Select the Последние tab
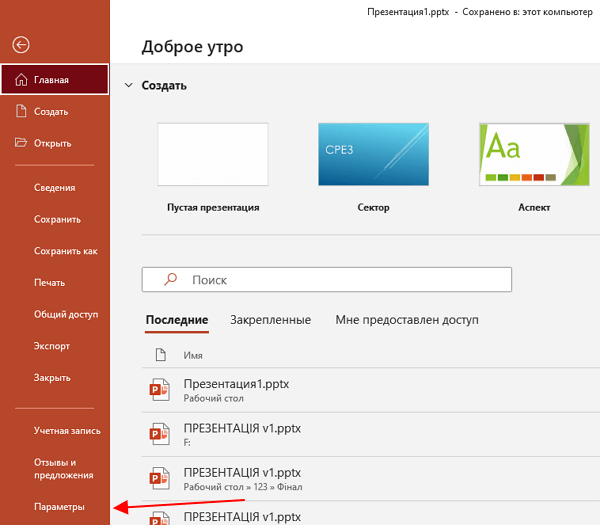The image size is (600, 525). point(176,320)
